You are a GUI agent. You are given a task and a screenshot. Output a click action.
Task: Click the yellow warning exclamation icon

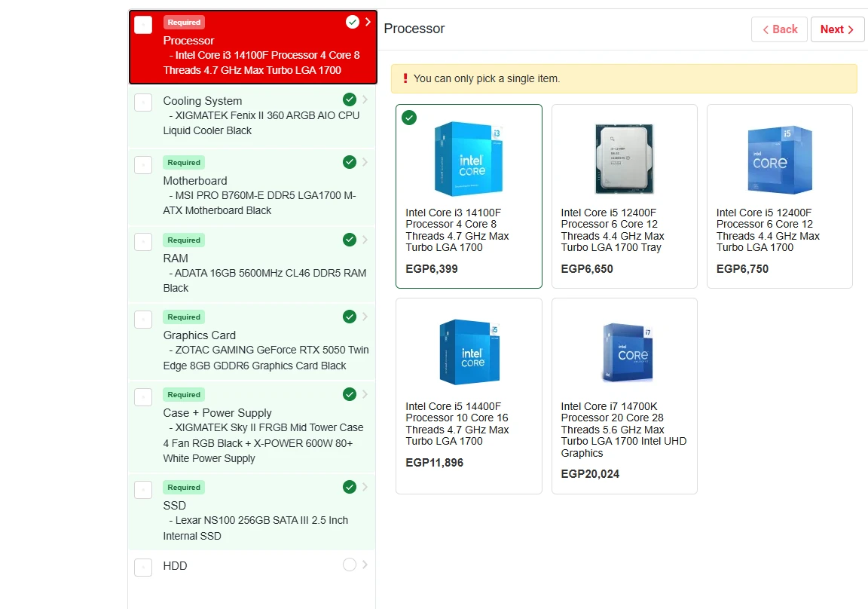405,78
